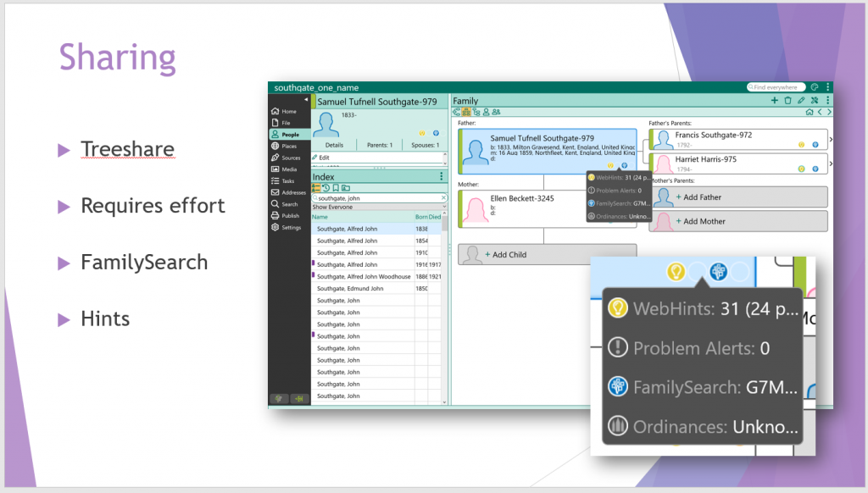Select Southgate, Edmund John in index list
The width and height of the screenshot is (868, 493).
350,289
